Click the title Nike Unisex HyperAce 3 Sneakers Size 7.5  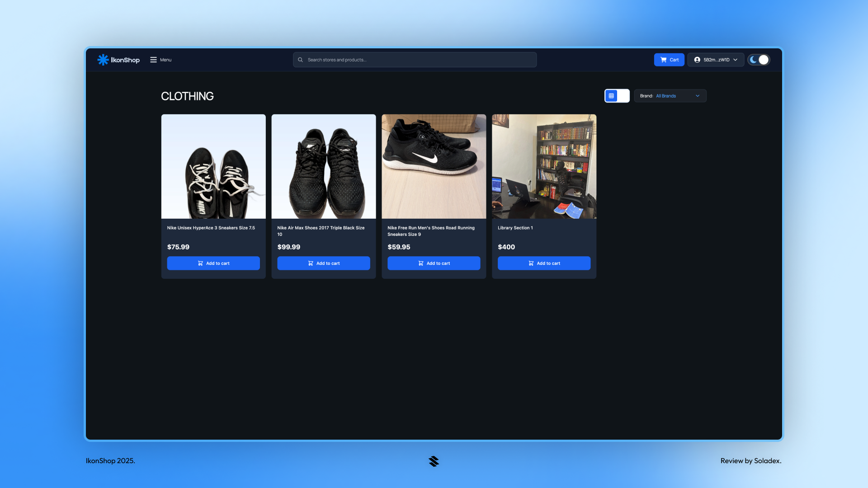[x=211, y=228]
